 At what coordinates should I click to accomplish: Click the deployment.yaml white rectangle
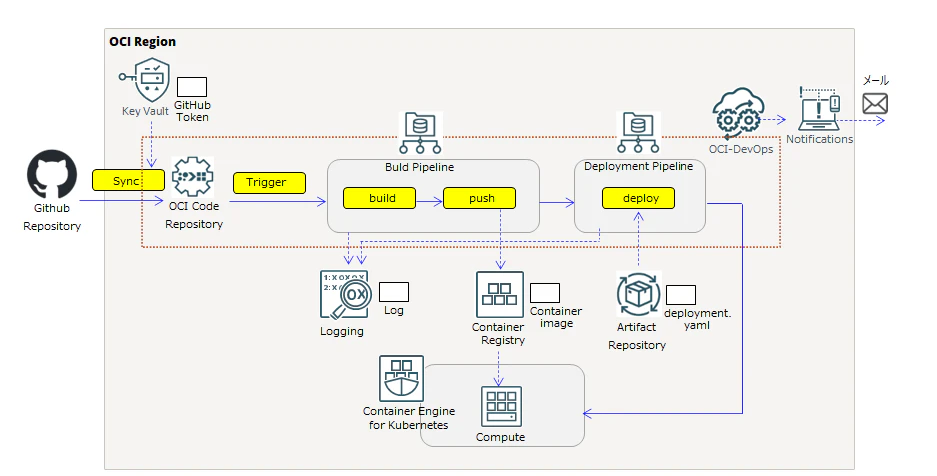click(x=681, y=295)
